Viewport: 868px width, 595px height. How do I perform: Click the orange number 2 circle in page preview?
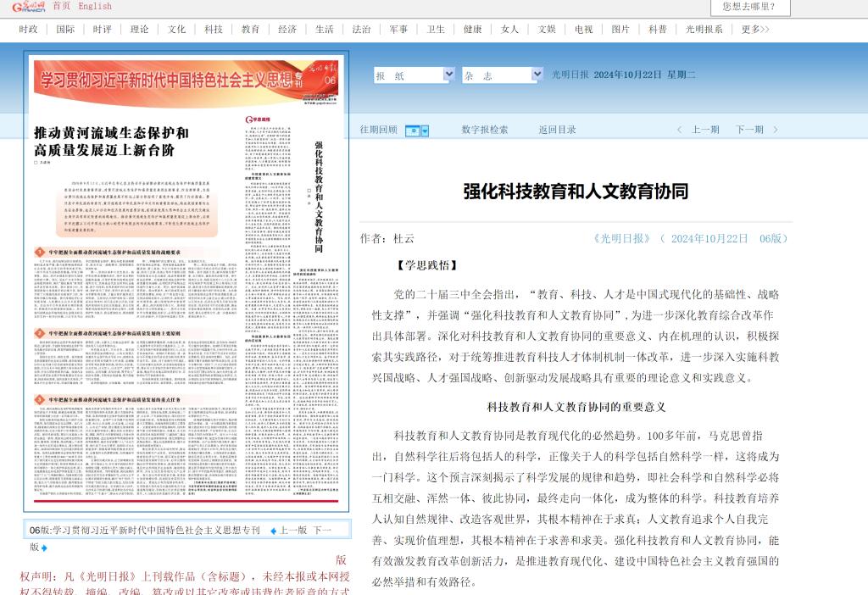pos(39,333)
